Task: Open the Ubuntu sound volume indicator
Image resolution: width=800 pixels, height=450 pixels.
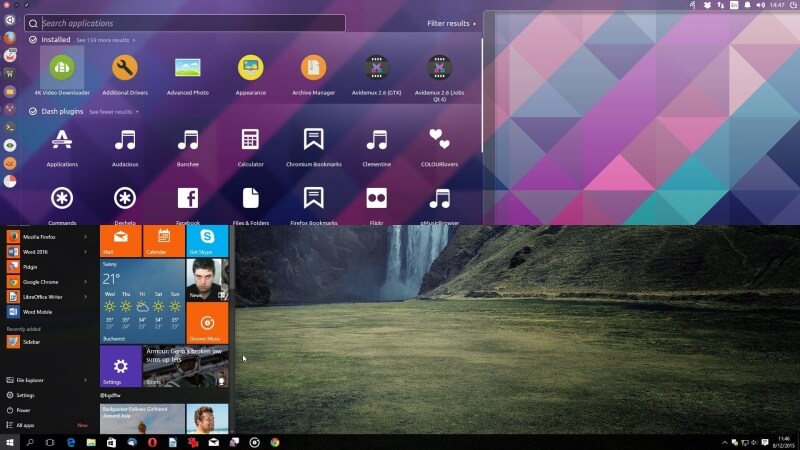Action: point(760,5)
